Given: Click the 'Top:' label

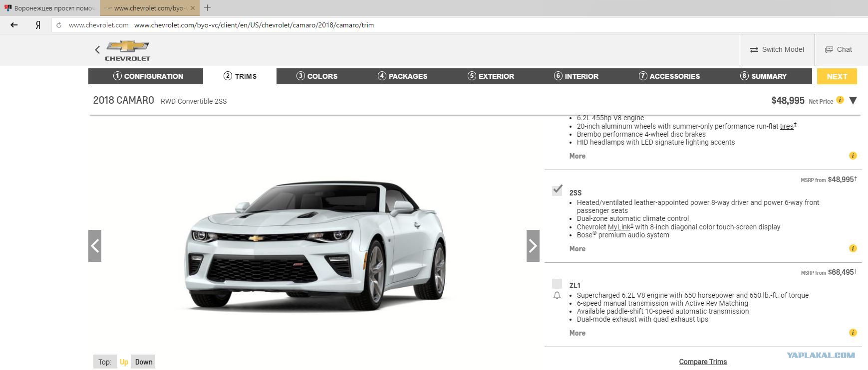Looking at the screenshot, I should pyautogui.click(x=105, y=362).
